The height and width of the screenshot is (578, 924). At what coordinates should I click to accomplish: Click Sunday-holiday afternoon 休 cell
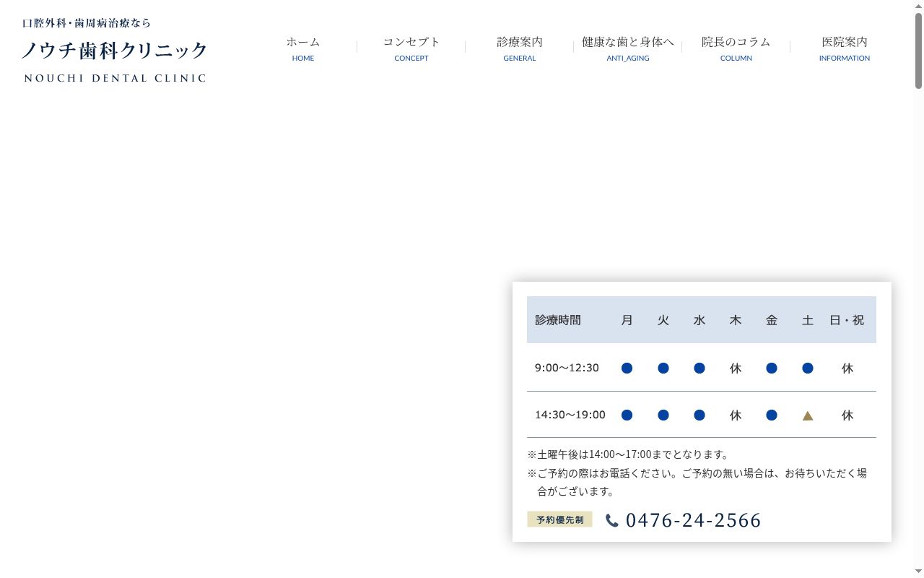pos(847,415)
